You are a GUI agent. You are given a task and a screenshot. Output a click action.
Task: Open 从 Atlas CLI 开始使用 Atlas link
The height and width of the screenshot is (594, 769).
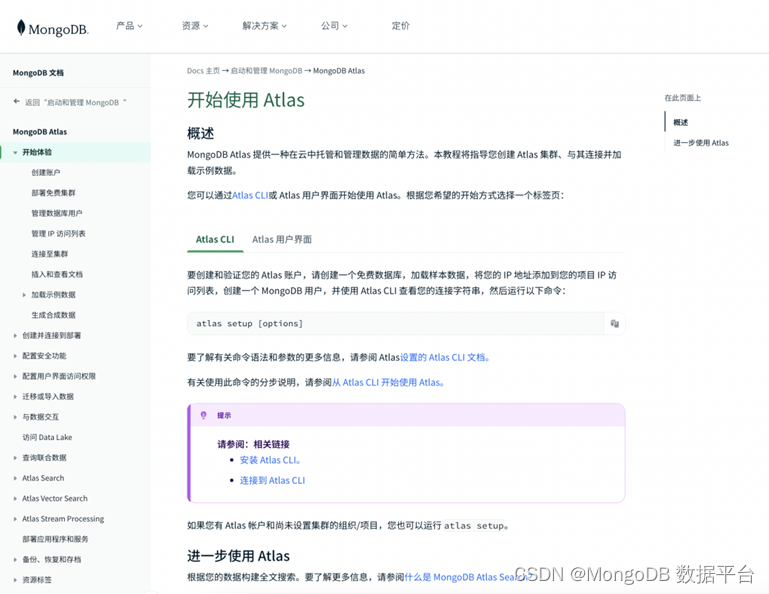[x=388, y=383]
